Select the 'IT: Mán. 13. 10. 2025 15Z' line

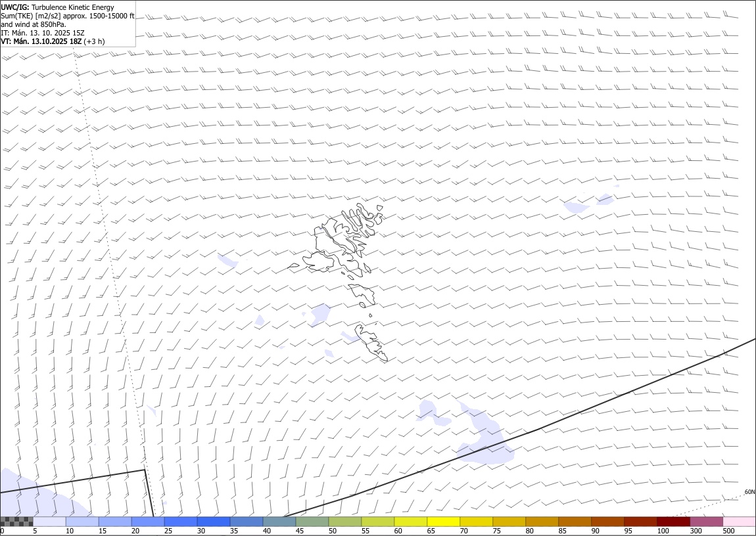[x=43, y=33]
